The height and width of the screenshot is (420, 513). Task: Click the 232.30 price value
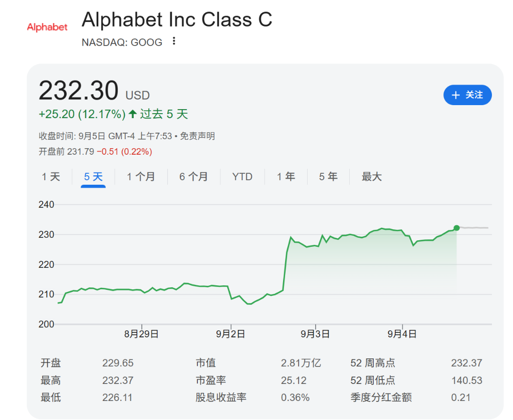tap(79, 91)
